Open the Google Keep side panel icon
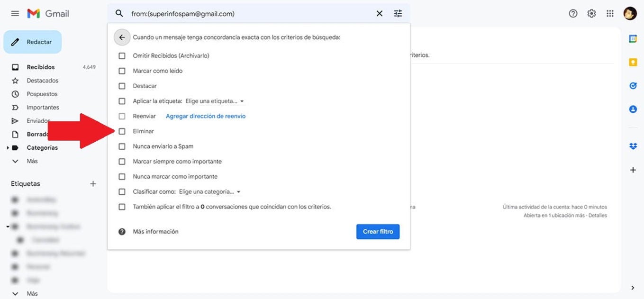The height and width of the screenshot is (299, 644). click(633, 62)
